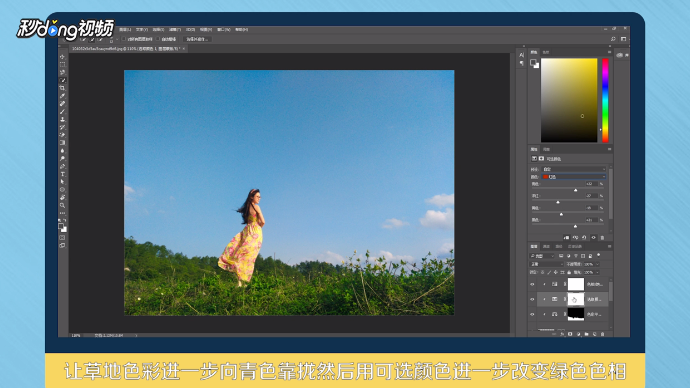Click the Magenta slider handle
Image resolution: width=690 pixels, height=388 pixels.
click(x=558, y=202)
